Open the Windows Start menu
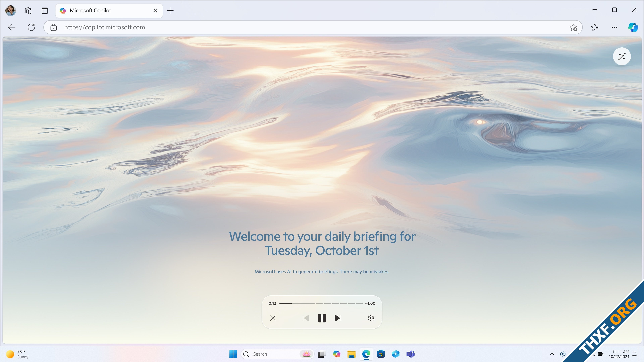 [233, 354]
